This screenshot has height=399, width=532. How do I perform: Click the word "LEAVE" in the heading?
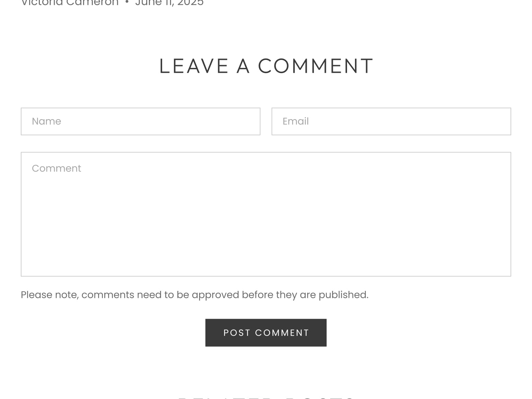194,66
